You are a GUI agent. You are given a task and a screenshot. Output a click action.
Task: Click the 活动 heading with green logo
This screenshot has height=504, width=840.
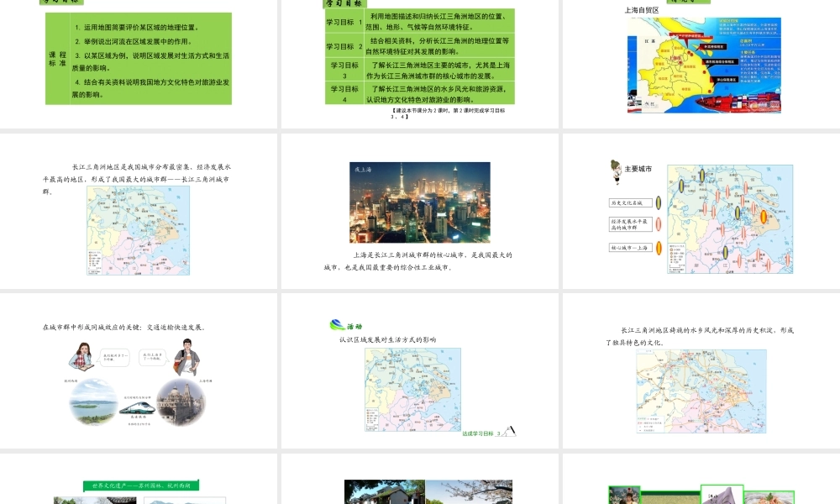[x=346, y=325]
